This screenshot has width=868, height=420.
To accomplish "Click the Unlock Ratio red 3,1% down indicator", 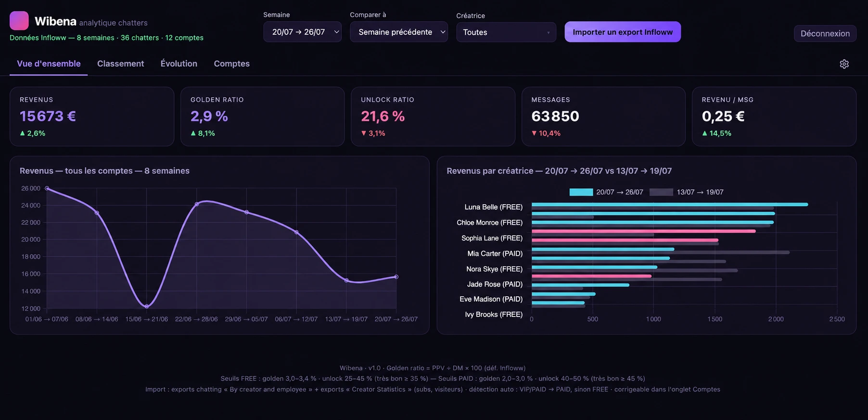I will pyautogui.click(x=373, y=133).
